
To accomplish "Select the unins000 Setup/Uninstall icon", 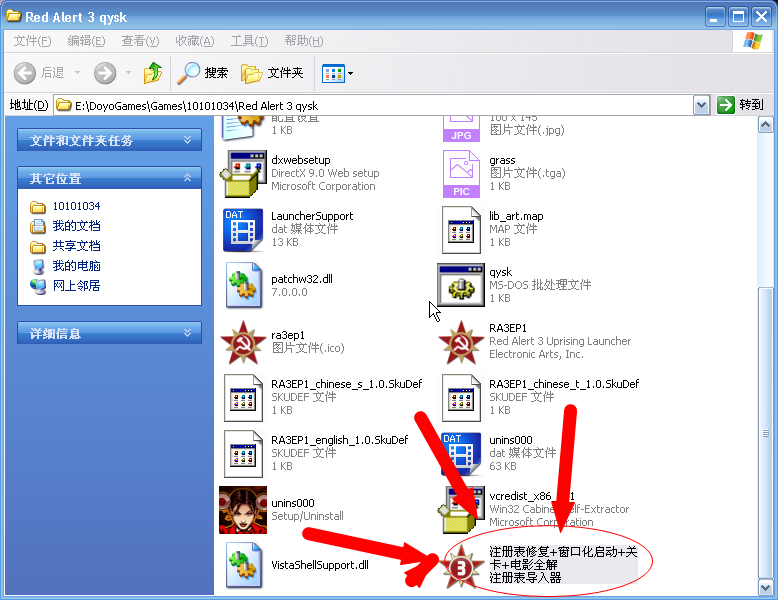I will (243, 510).
